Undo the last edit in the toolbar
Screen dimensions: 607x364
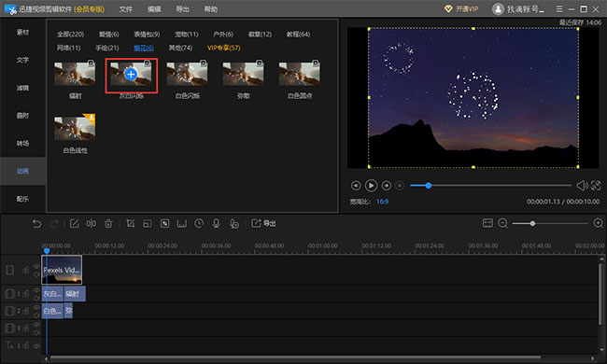(36, 224)
